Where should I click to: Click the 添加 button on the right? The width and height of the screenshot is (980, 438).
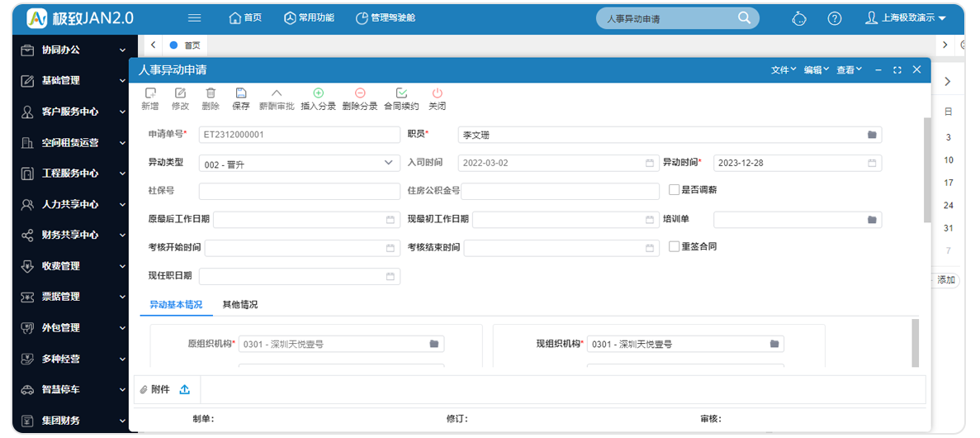tap(945, 280)
